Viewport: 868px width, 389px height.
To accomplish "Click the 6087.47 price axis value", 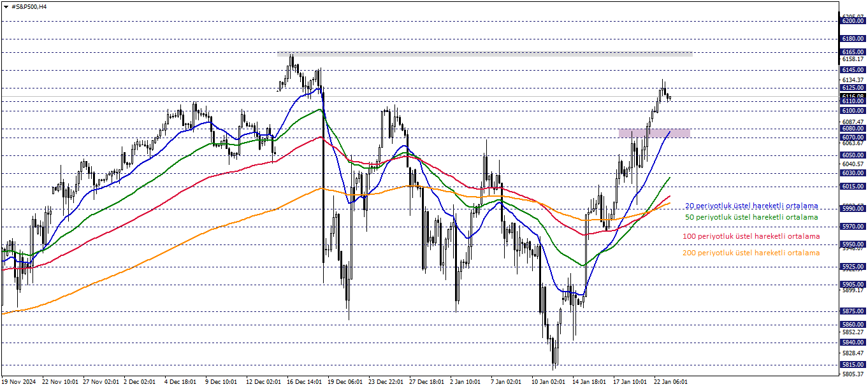I will 853,122.
